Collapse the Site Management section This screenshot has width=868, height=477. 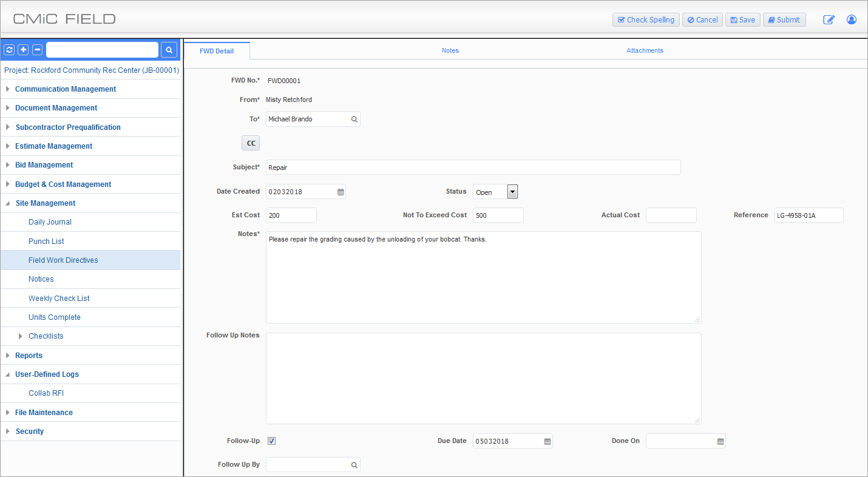[x=8, y=203]
